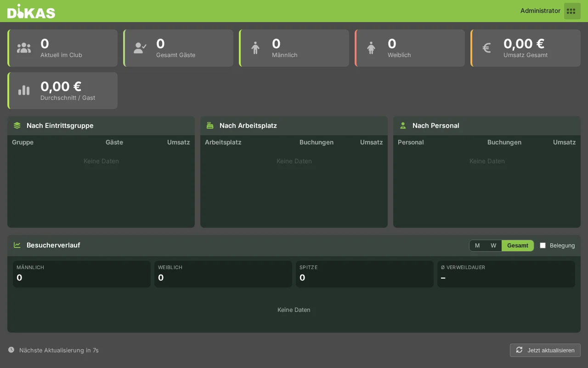Click the Gruppe column header
Viewport: 588px width, 368px height.
[x=23, y=142]
